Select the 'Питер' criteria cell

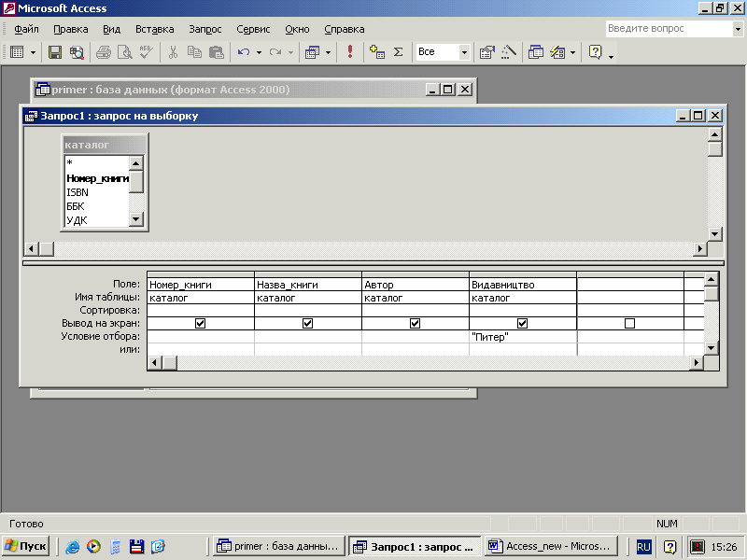[x=523, y=337]
